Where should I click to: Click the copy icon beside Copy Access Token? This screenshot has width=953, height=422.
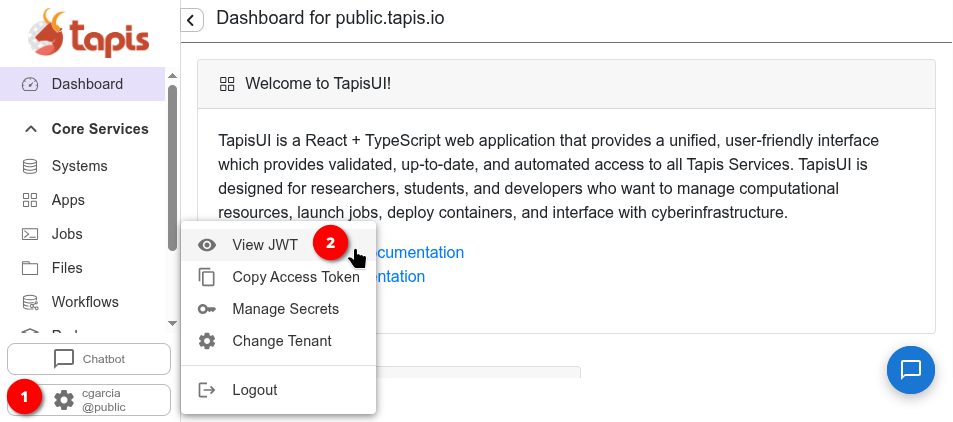coord(207,277)
